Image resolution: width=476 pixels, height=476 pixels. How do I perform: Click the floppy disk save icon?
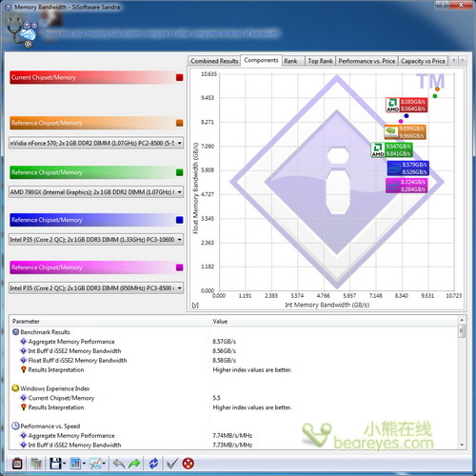pyautogui.click(x=55, y=464)
